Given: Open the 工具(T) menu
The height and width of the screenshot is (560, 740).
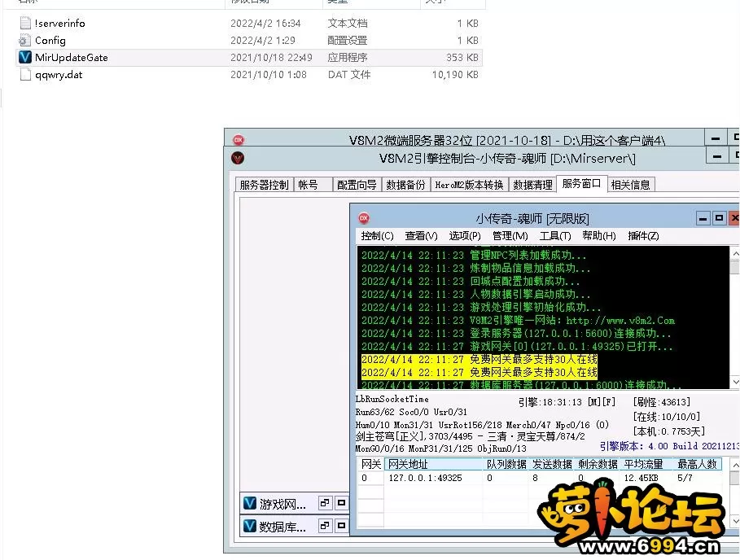Looking at the screenshot, I should click(555, 235).
